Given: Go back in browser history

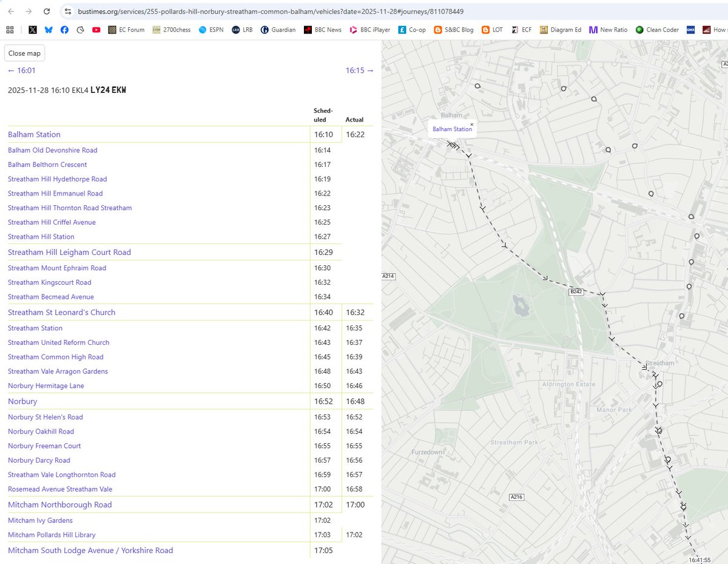Looking at the screenshot, I should pos(11,12).
